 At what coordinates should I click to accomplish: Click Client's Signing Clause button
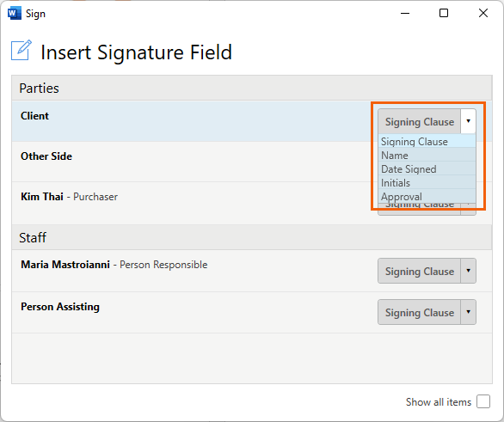coord(420,121)
